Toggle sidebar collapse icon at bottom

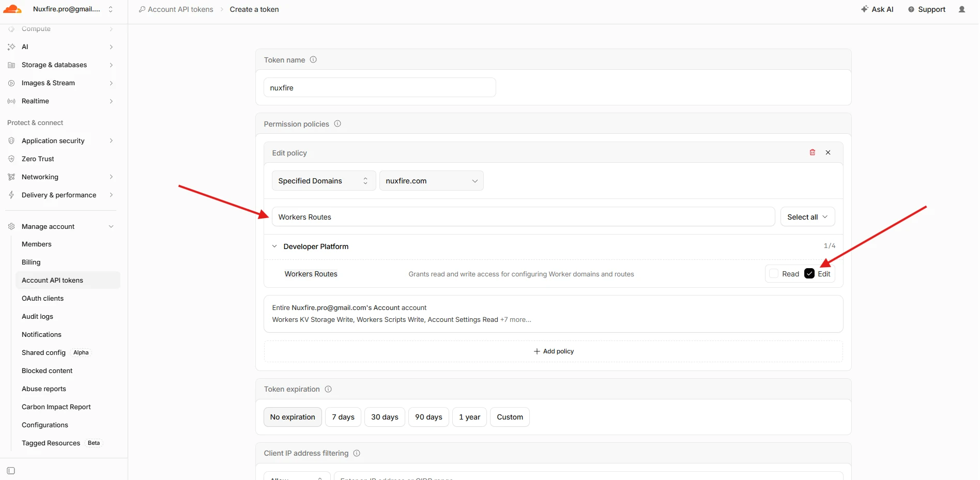coord(11,471)
